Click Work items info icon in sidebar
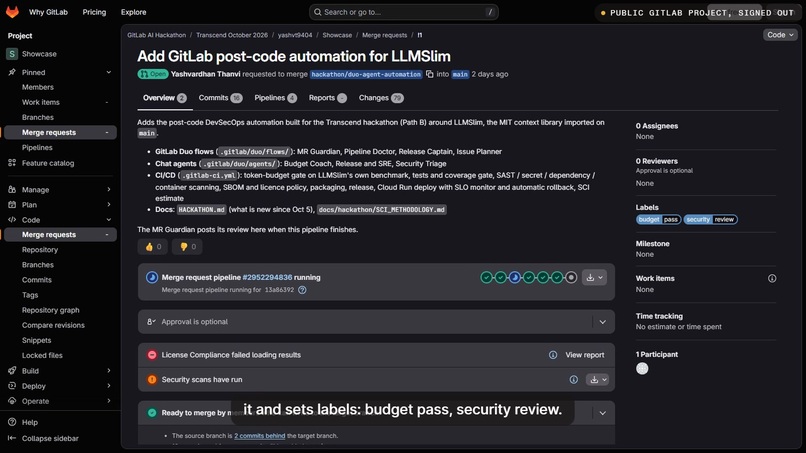Image resolution: width=806 pixels, height=453 pixels. tap(772, 278)
